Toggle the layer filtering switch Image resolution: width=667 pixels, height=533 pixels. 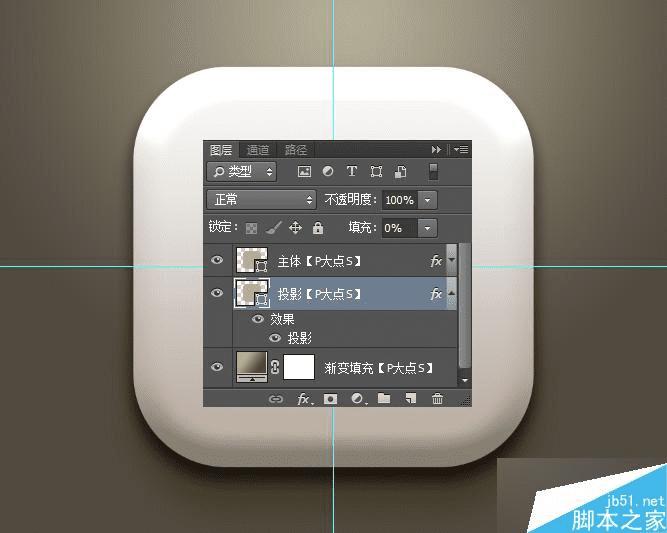[x=433, y=171]
